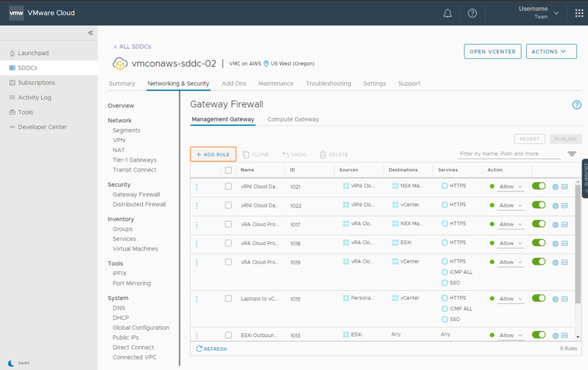Viewport: 588px width, 370px height.
Task: Collapse the left sidebar with double-chevron icon
Action: pyautogui.click(x=90, y=33)
